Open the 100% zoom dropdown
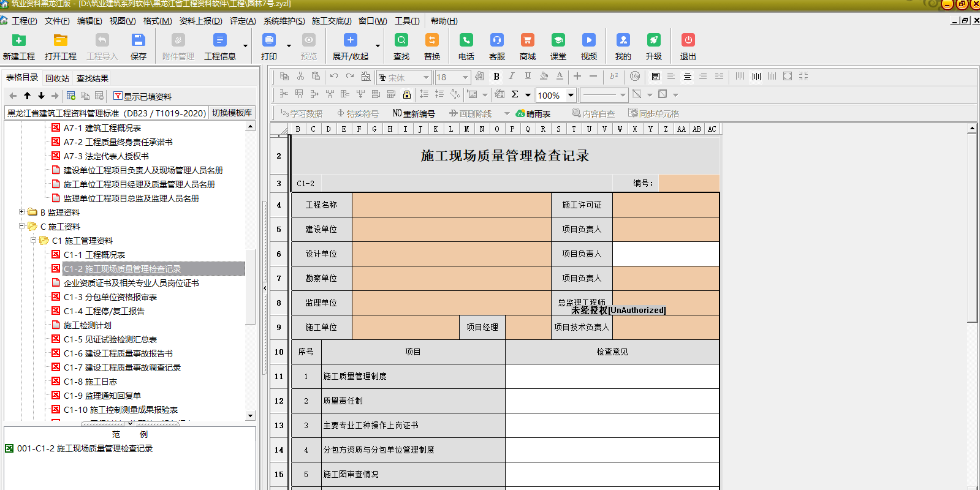 pyautogui.click(x=571, y=95)
